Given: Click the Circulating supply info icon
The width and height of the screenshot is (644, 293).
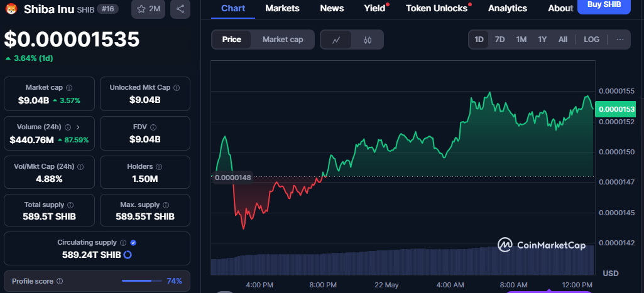Looking at the screenshot, I should (x=123, y=243).
